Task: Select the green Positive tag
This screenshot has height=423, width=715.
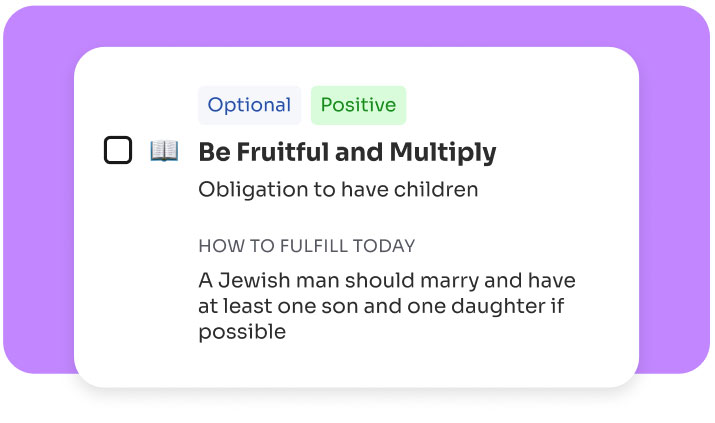Action: 358,105
